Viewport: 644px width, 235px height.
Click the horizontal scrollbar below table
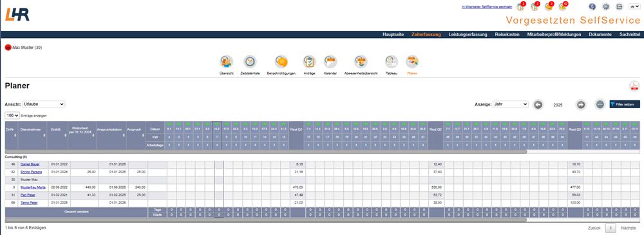(x=266, y=220)
